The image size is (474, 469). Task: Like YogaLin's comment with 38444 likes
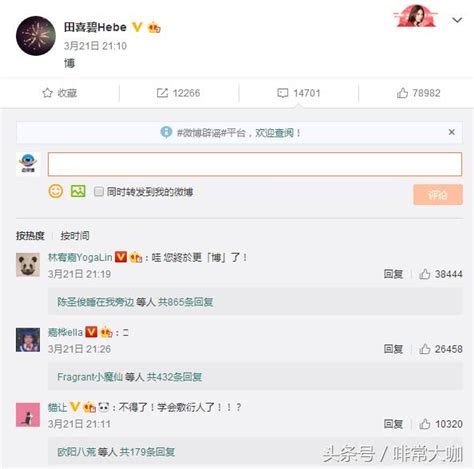(x=425, y=274)
